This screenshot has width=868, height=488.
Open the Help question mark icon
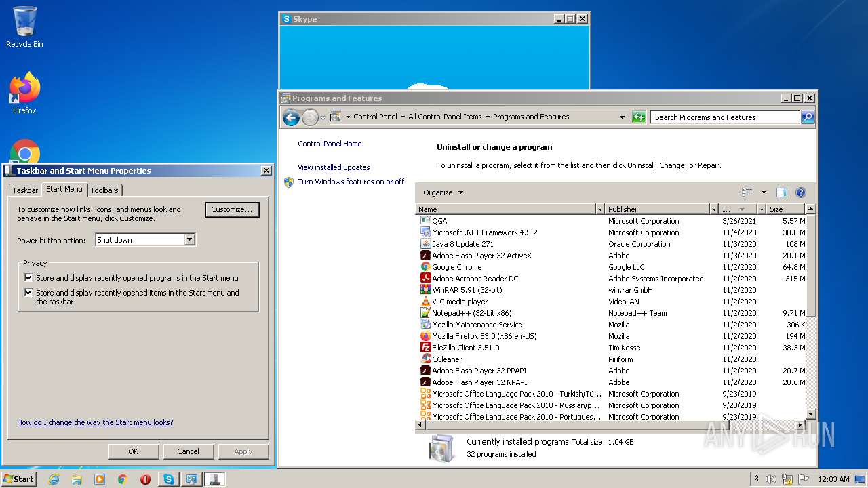tap(800, 192)
